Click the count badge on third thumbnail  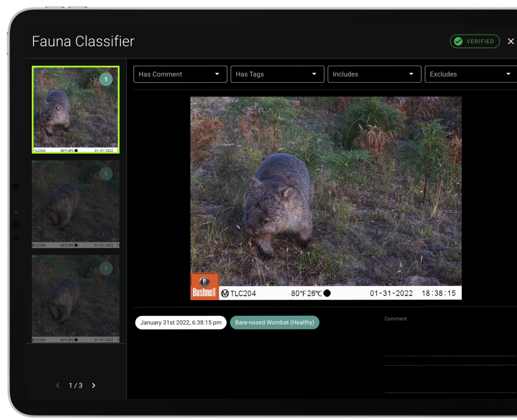pos(106,268)
